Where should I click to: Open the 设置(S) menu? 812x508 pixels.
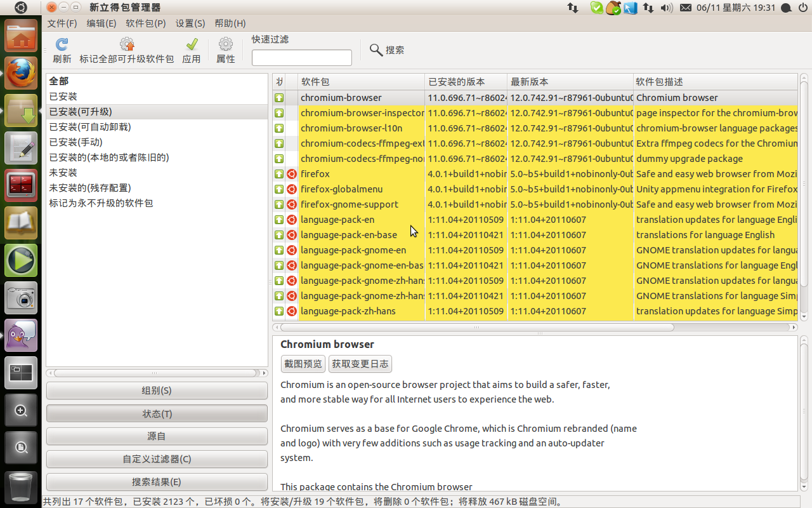[190, 23]
